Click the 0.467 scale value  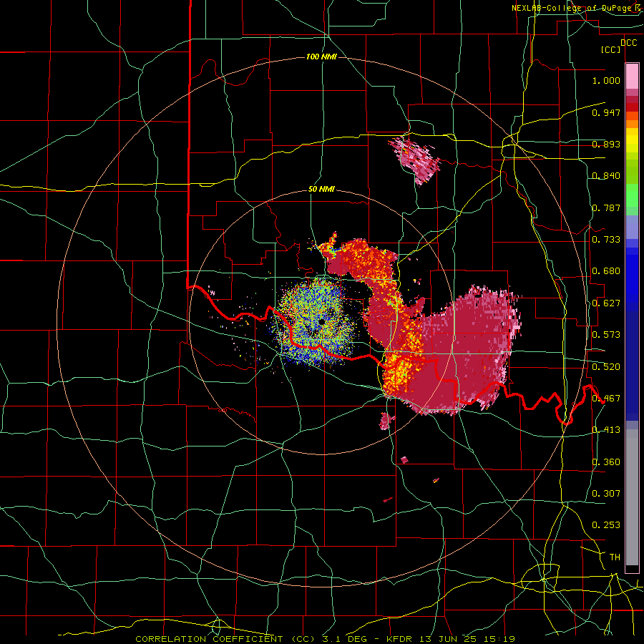pyautogui.click(x=606, y=399)
